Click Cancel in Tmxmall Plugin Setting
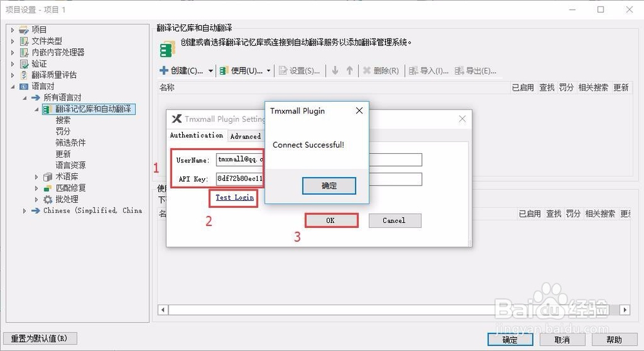Viewport: 644px width, 351px height. pos(395,220)
